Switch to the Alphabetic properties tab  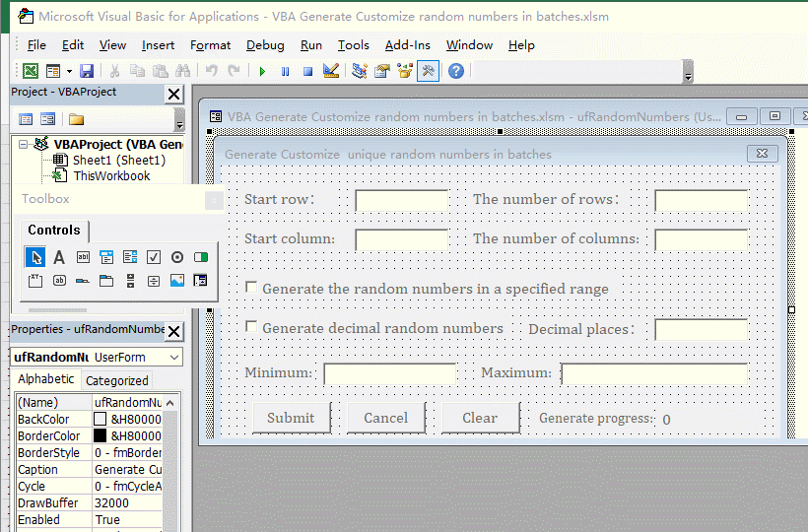pyautogui.click(x=46, y=379)
